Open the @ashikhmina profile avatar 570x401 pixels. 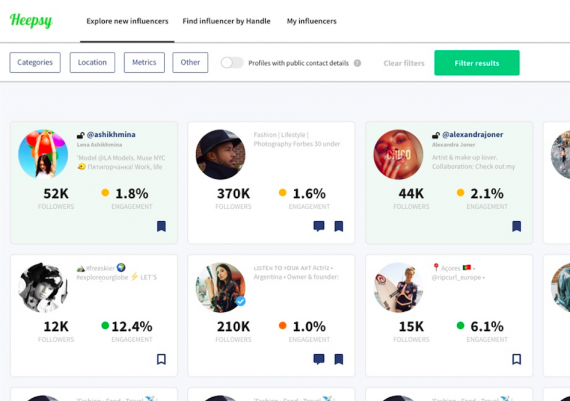(43, 154)
